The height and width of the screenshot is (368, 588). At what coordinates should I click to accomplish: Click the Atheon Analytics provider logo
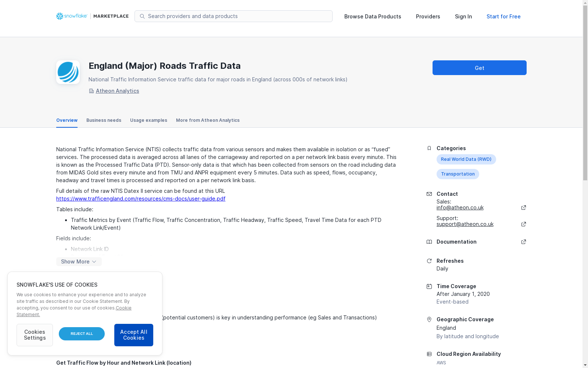(x=68, y=72)
